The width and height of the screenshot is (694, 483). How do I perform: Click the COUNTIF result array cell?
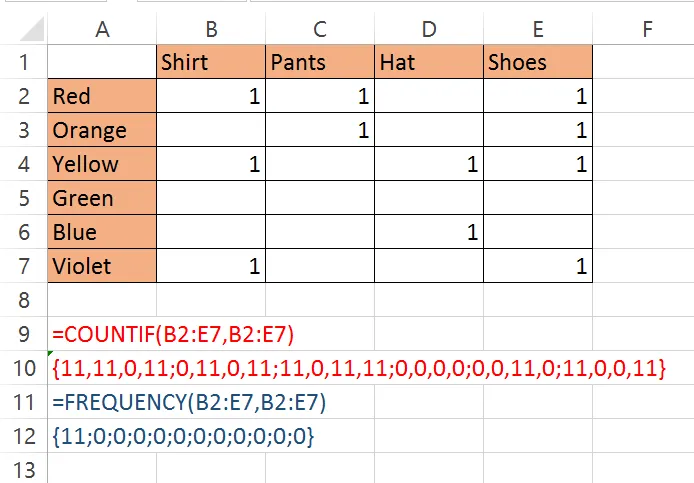359,368
